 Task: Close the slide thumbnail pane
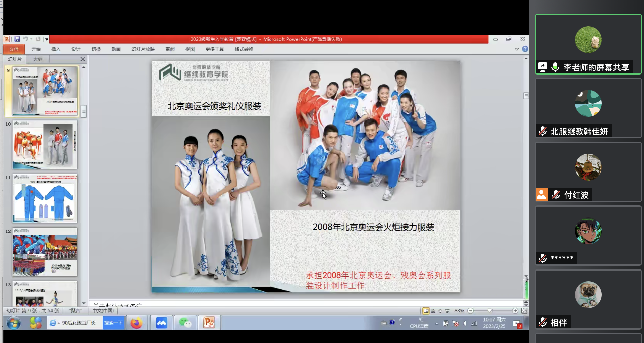pyautogui.click(x=83, y=59)
